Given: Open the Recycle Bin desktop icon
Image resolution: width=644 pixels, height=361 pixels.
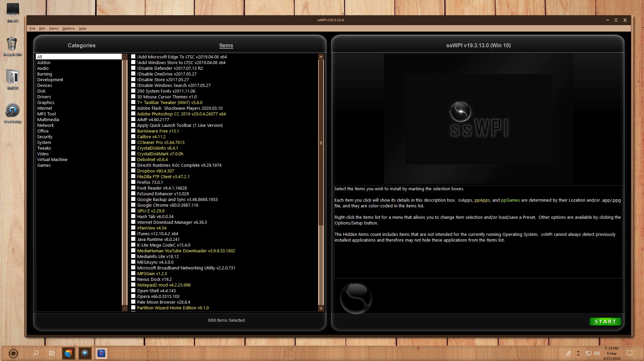Looking at the screenshot, I should point(12,46).
